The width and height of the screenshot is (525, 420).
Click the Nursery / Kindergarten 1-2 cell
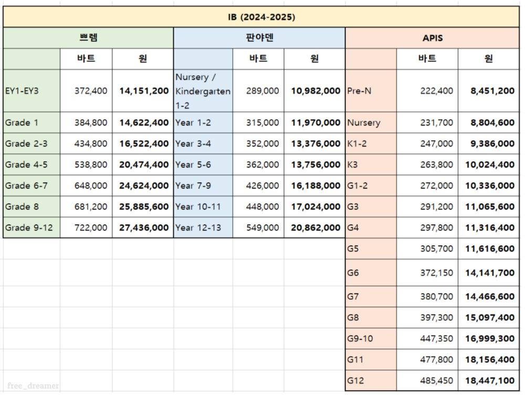tap(203, 91)
